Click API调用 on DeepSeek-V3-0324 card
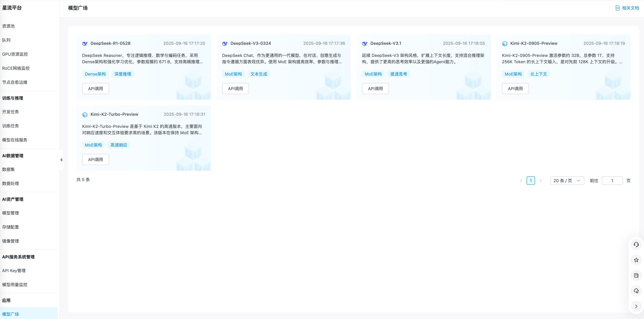The height and width of the screenshot is (319, 644). (235, 89)
